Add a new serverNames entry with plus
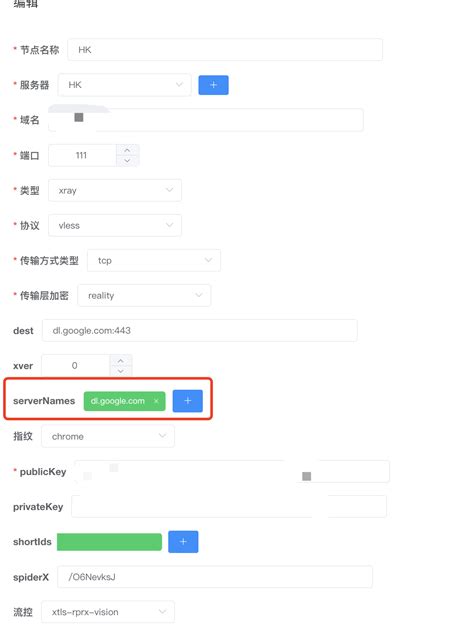 click(188, 401)
